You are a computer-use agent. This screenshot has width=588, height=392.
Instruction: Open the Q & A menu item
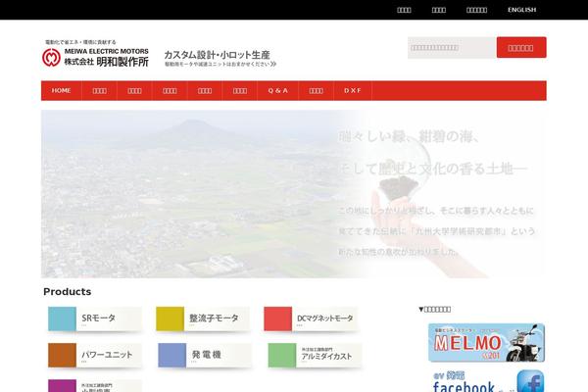pos(278,91)
